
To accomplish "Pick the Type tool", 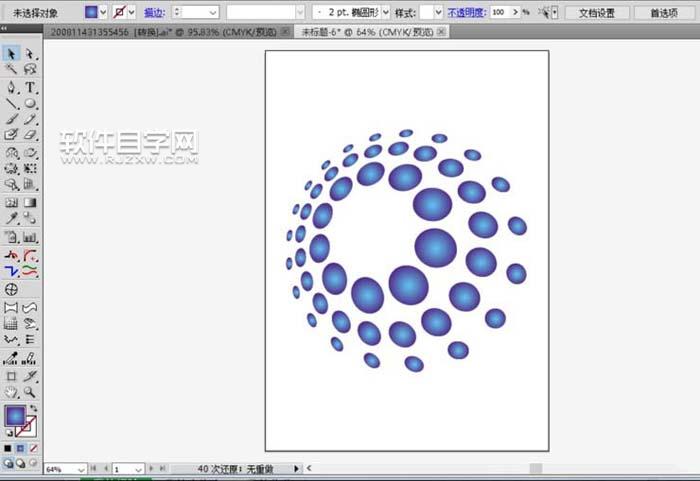I will point(30,87).
